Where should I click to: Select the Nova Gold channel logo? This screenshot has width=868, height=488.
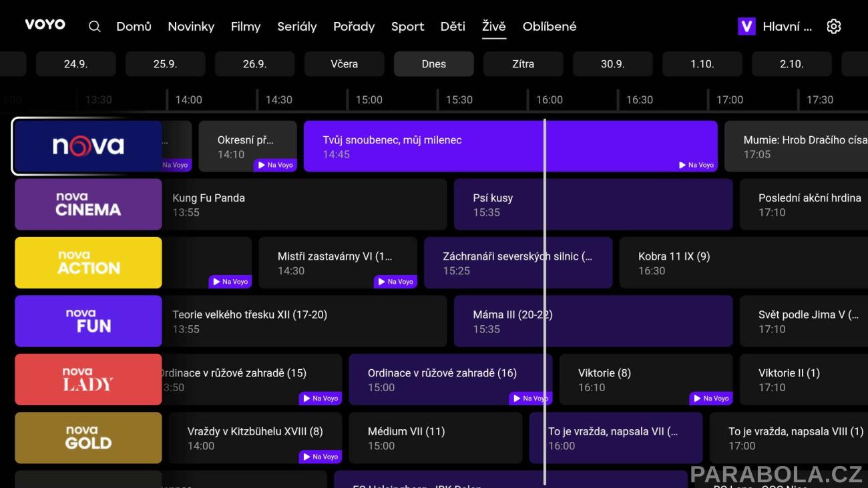coord(88,438)
